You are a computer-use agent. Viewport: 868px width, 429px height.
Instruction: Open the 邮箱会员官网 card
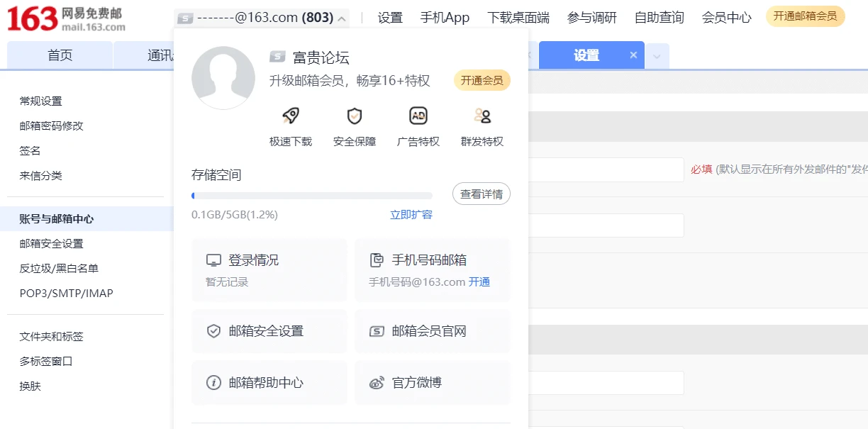(x=433, y=331)
